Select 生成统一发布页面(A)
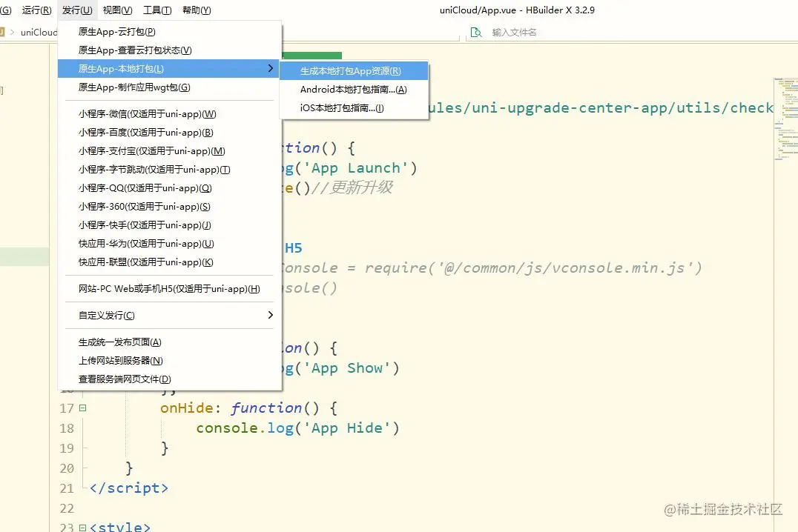798x532 pixels. click(x=170, y=342)
